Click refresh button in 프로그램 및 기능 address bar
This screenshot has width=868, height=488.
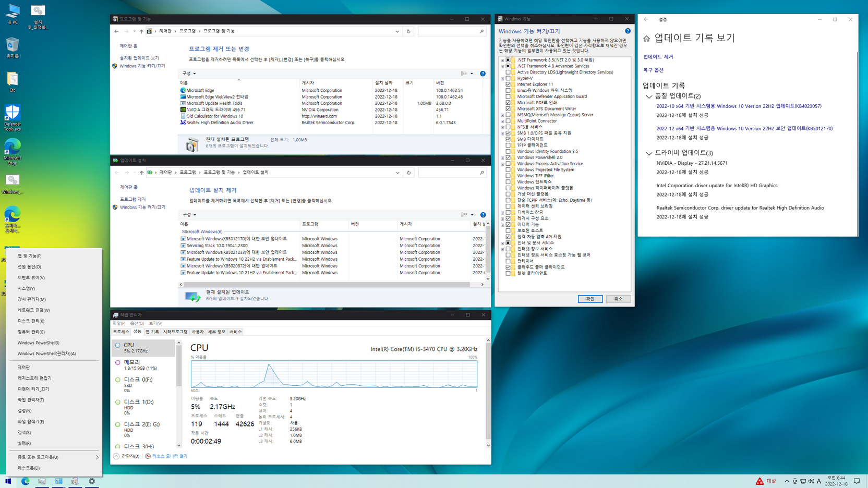408,31
